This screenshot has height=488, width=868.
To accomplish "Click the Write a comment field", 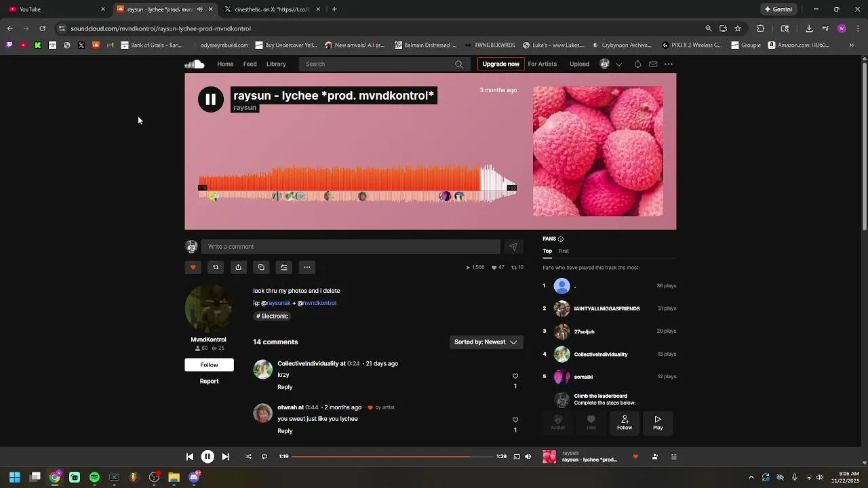I will (351, 247).
